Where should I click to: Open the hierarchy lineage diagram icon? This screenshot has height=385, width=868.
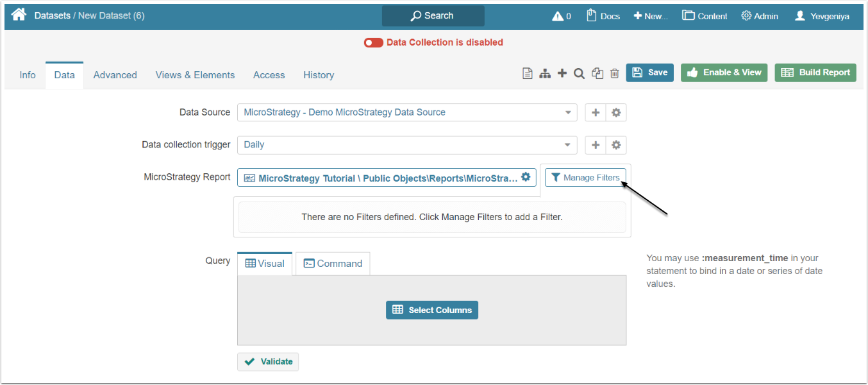click(545, 74)
